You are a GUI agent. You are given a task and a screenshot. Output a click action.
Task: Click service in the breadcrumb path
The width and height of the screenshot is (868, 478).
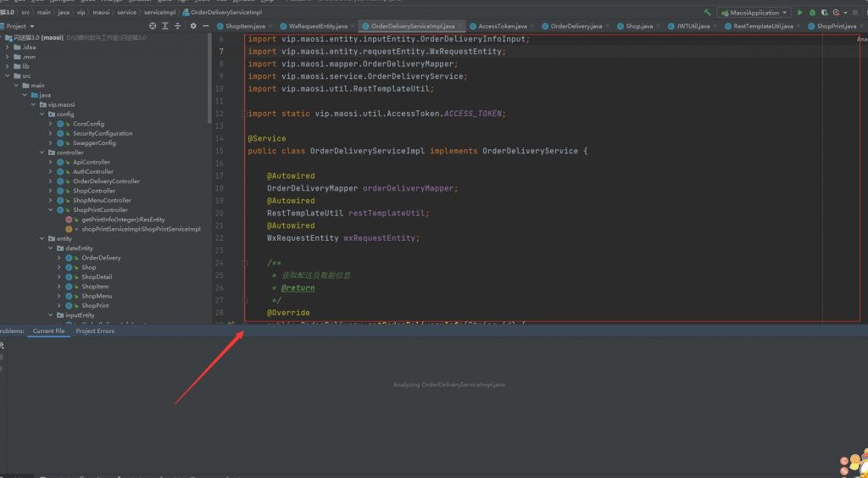pos(127,12)
